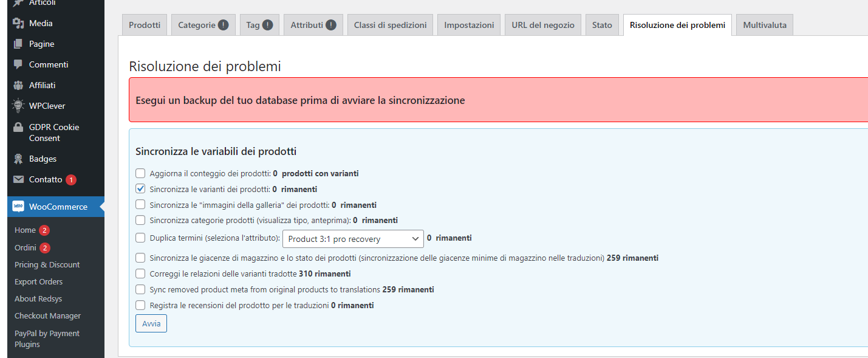Viewport: 868px width, 358px height.
Task: Switch to the Multivaluta tab
Action: click(x=765, y=25)
